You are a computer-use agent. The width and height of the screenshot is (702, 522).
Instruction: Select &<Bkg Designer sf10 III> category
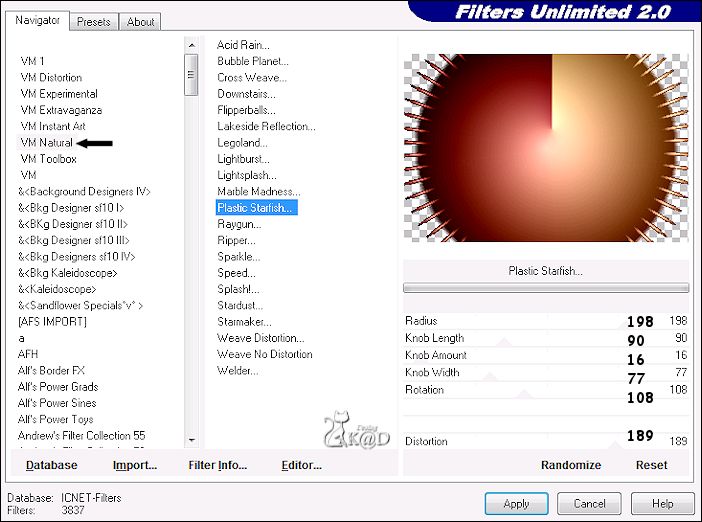(73, 240)
